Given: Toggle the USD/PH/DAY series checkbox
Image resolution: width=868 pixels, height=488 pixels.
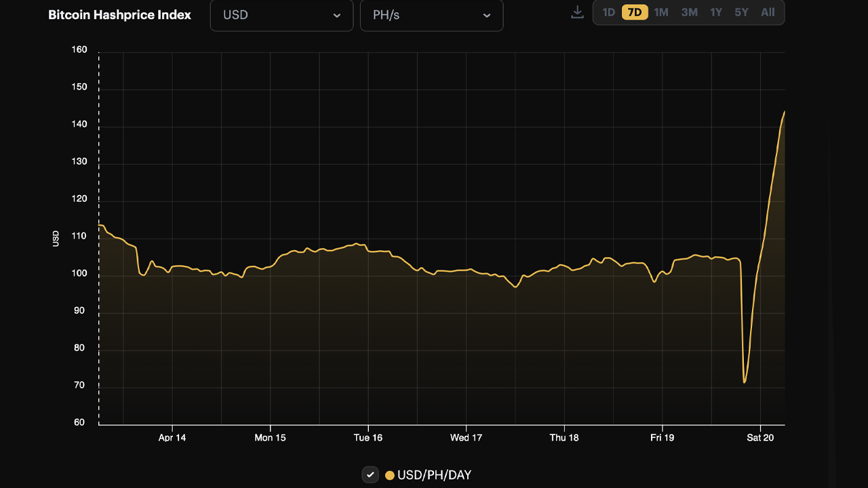Looking at the screenshot, I should click(x=370, y=474).
